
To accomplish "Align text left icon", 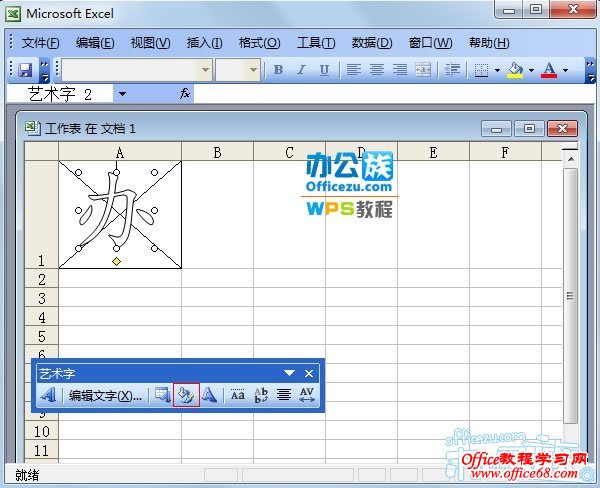I will click(354, 70).
